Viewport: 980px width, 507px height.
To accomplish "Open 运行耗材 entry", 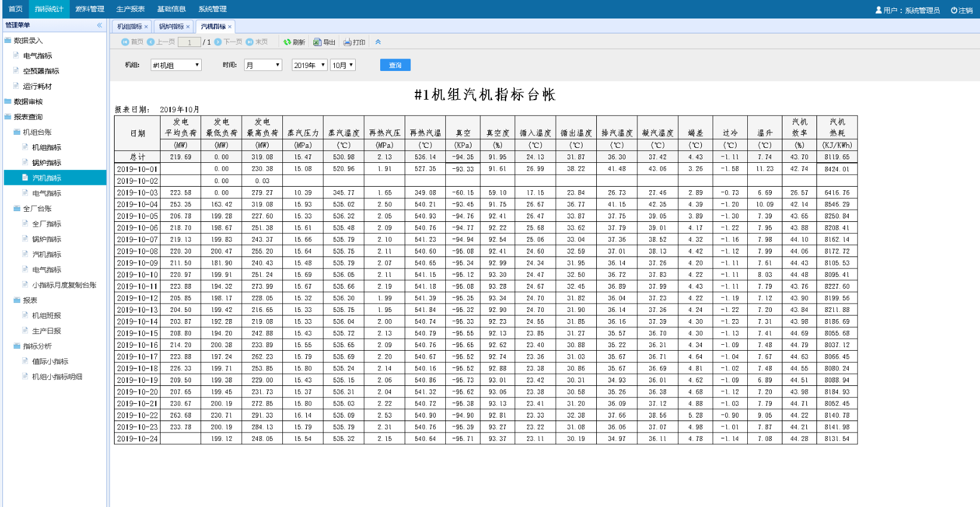I will 38,86.
